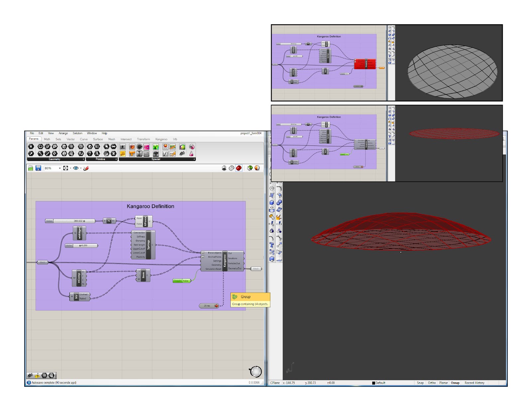Enable Ortho mode in the status bar

pyautogui.click(x=431, y=383)
